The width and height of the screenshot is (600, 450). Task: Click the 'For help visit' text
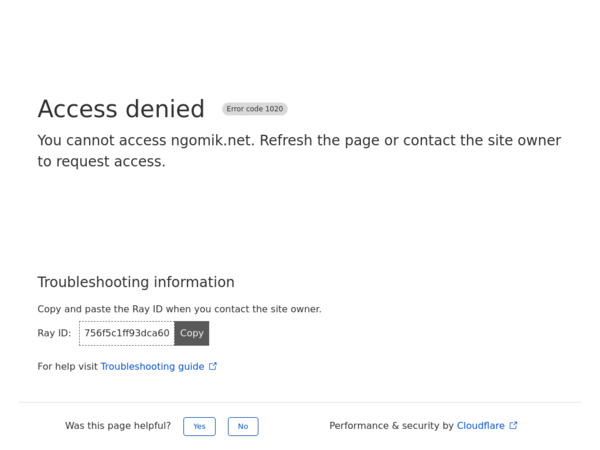[x=67, y=366]
